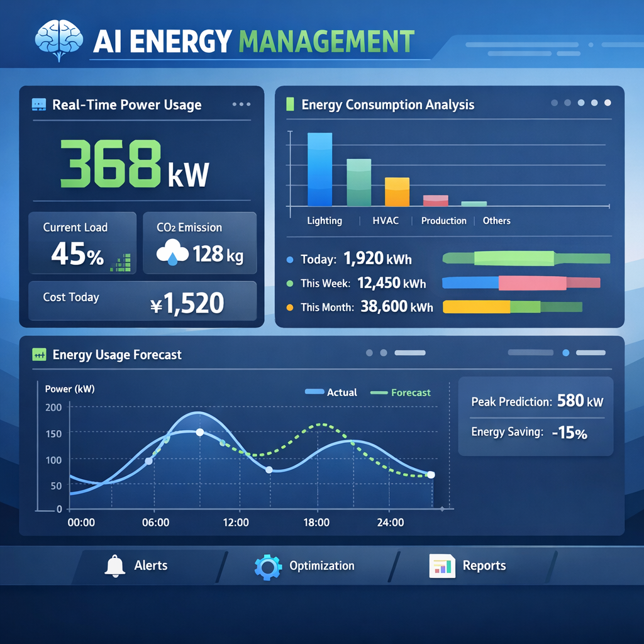Select the blue Today legend dot
The height and width of the screenshot is (644, 644).
(290, 259)
